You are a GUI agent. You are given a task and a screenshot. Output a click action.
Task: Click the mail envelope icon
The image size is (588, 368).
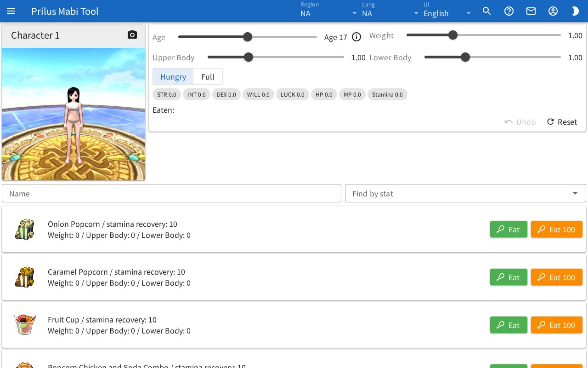pos(531,11)
